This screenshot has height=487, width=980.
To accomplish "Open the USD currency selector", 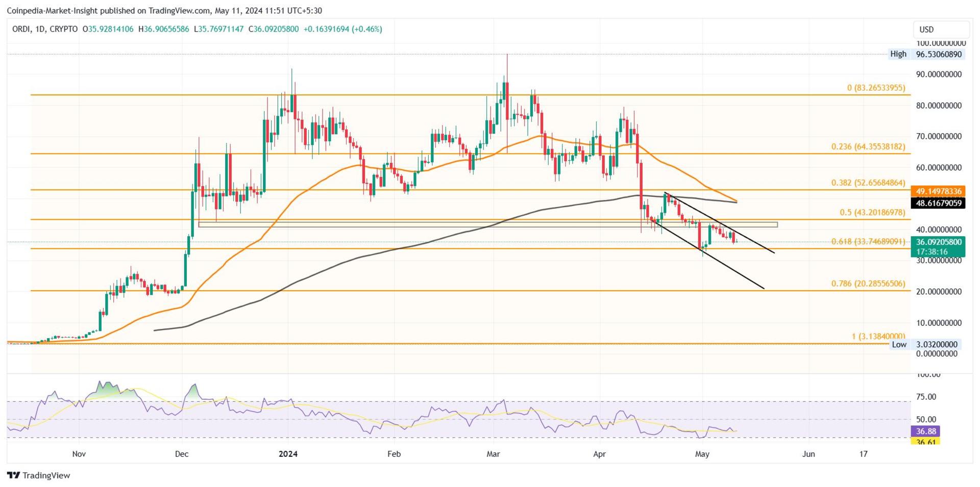I will 941,30.
